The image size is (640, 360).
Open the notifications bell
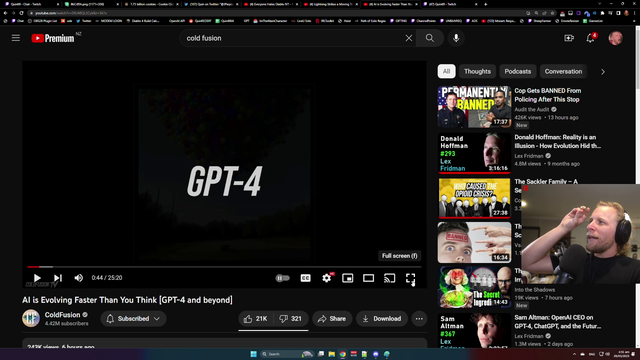tap(590, 38)
